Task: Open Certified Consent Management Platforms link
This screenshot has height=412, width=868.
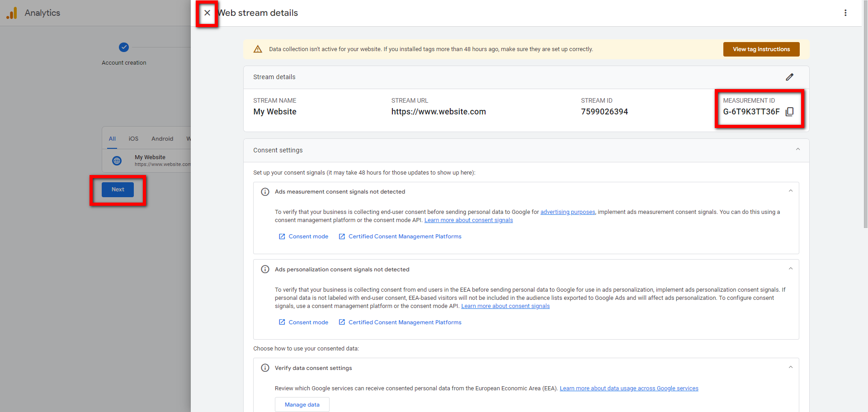Action: [405, 236]
